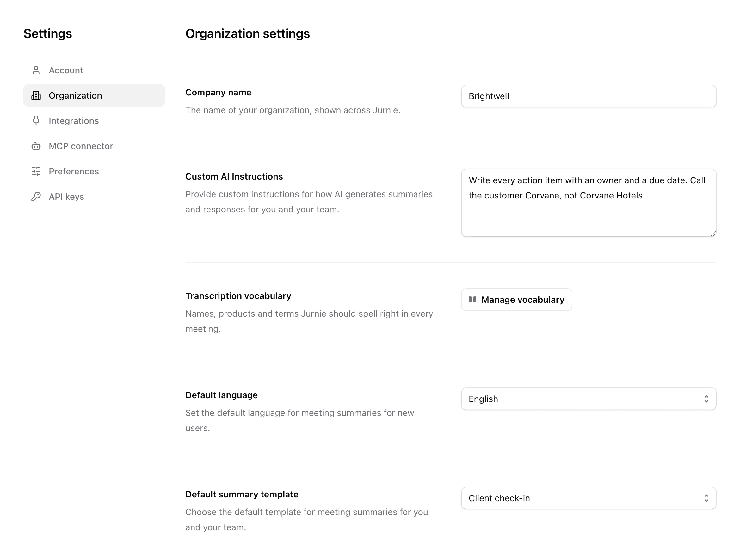Click description starting "Provide custom instructions for how AI"

click(x=309, y=202)
